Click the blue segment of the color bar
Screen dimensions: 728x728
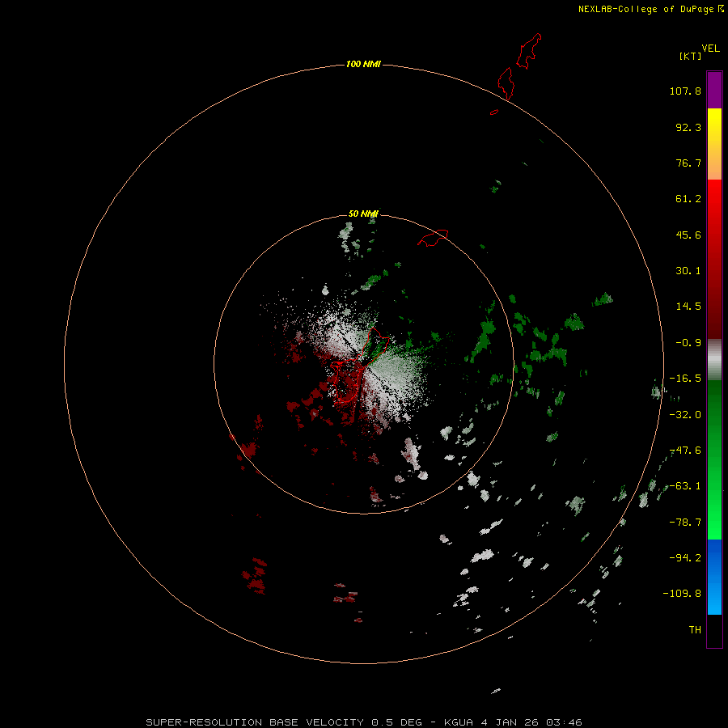tap(714, 577)
